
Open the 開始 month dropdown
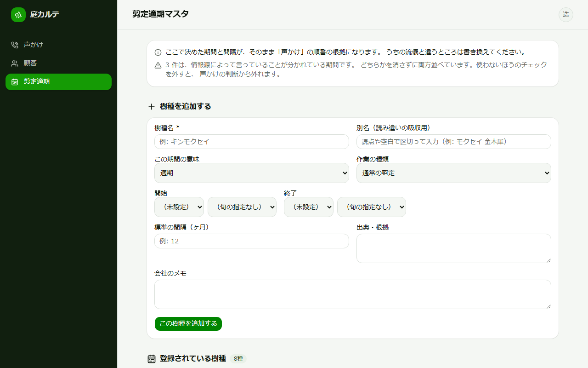179,207
